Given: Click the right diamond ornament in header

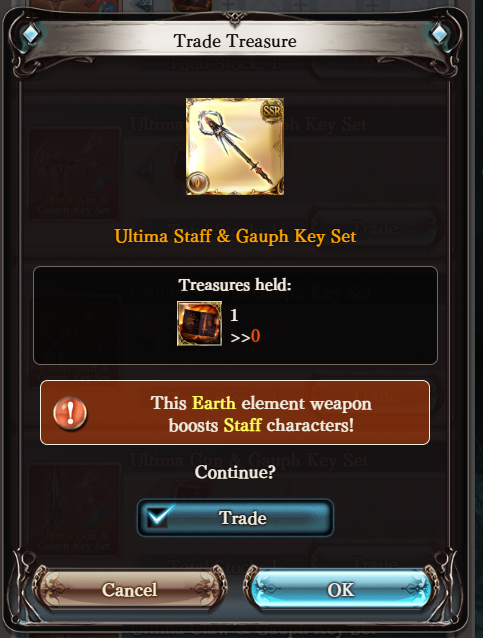Looking at the screenshot, I should click(439, 34).
